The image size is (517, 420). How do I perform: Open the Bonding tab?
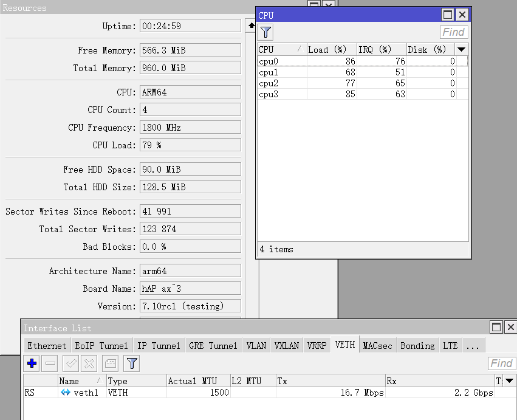(x=417, y=345)
